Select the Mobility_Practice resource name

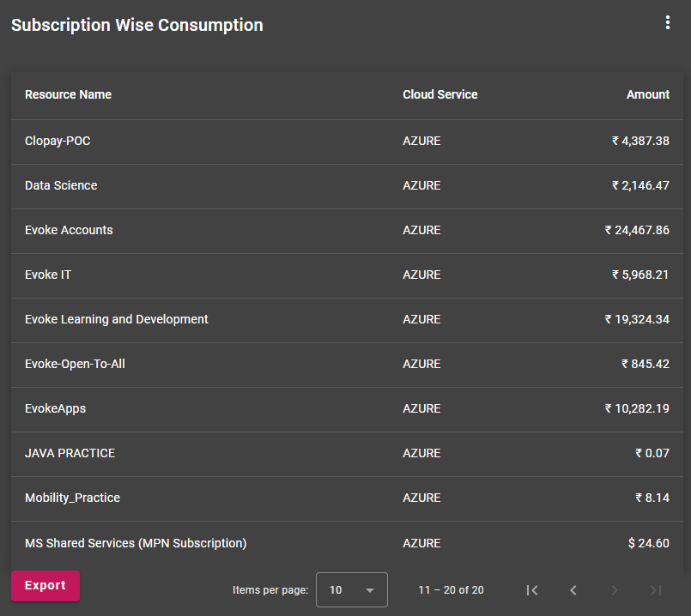click(72, 498)
